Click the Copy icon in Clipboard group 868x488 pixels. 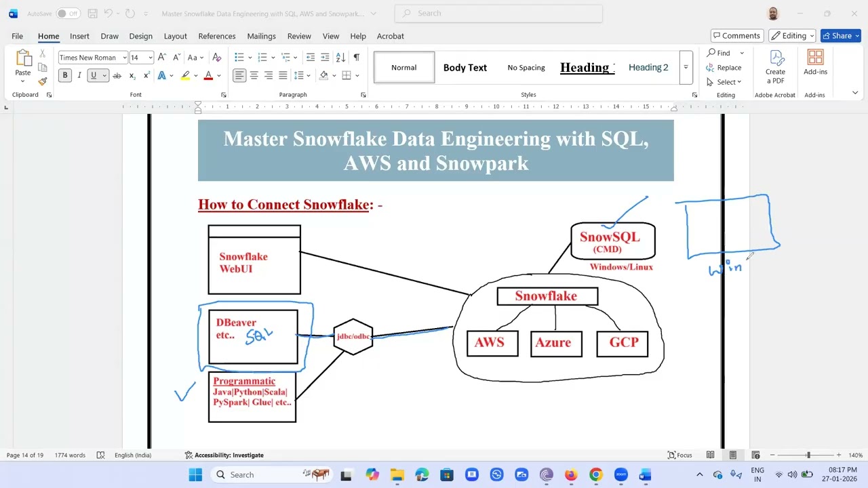(43, 67)
